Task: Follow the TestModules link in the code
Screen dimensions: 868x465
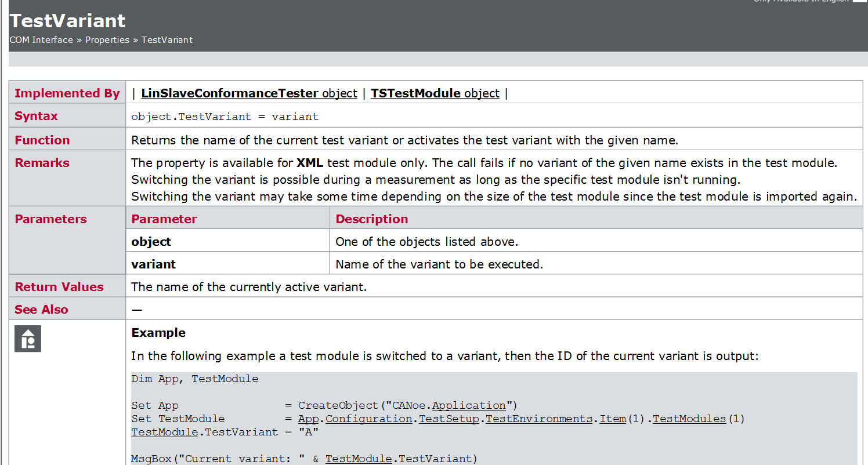Action: (x=689, y=419)
